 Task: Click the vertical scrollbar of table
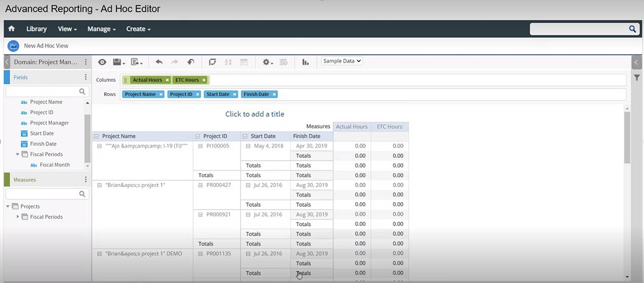click(x=627, y=137)
